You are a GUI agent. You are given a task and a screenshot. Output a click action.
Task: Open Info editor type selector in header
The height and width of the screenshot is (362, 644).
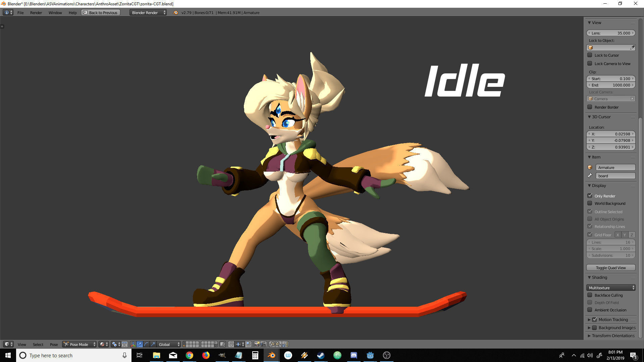click(x=8, y=12)
